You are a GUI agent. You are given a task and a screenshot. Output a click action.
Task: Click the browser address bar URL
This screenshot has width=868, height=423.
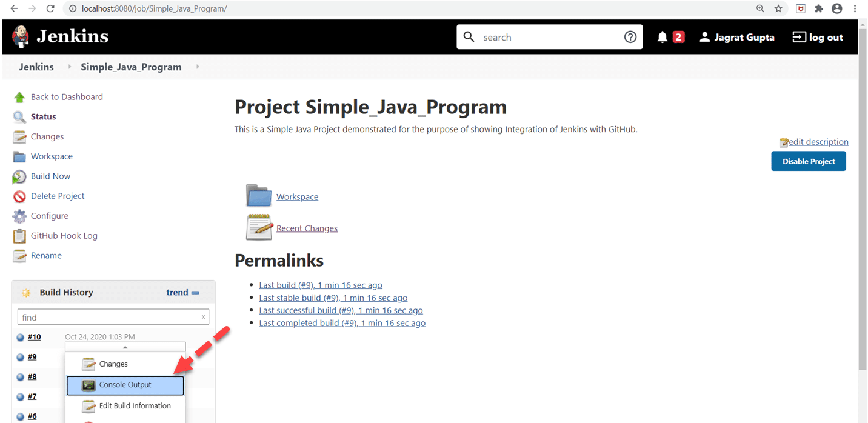click(154, 9)
